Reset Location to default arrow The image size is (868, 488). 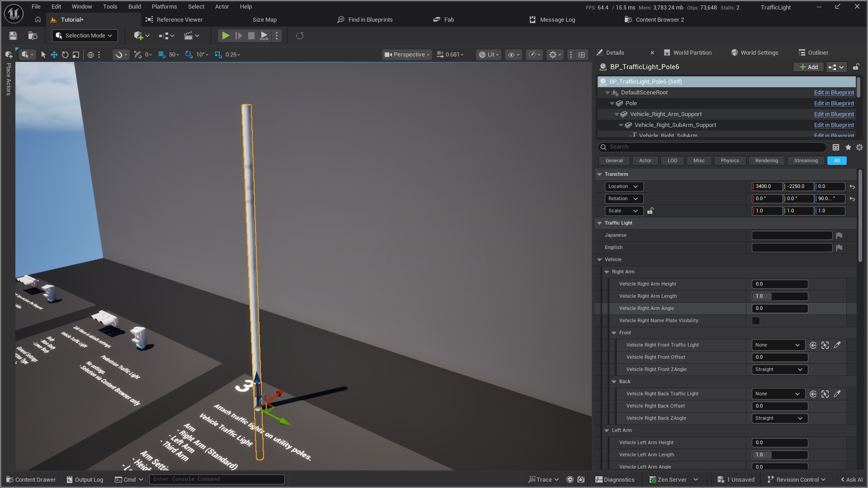[x=852, y=187]
